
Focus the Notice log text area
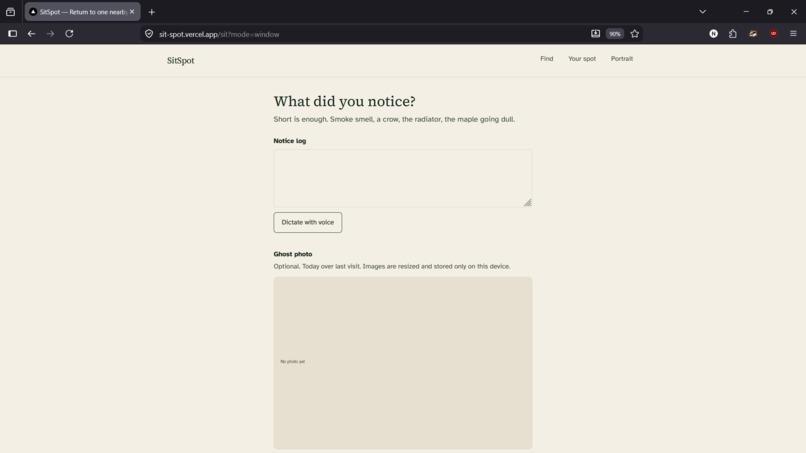[x=402, y=178]
